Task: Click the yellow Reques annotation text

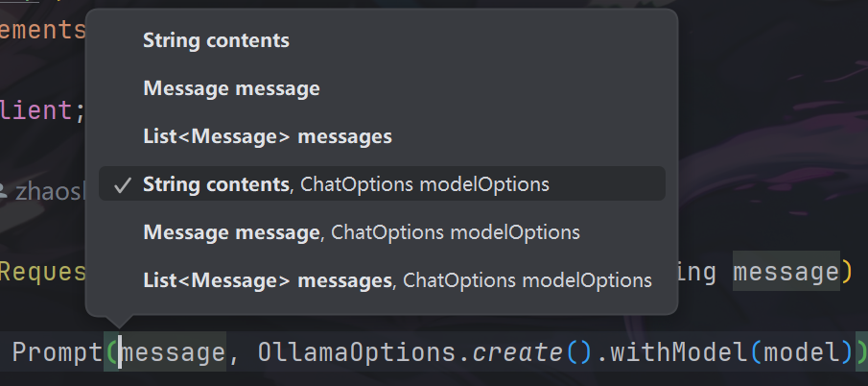Action: tap(42, 273)
